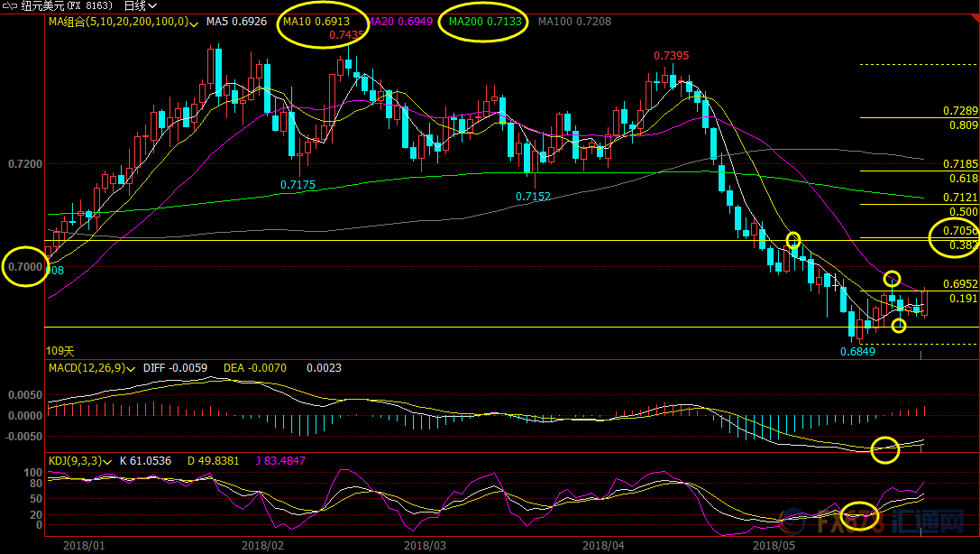
Task: Expand the KDJ(9,3,3) indicator dropdown
Action: point(108,461)
